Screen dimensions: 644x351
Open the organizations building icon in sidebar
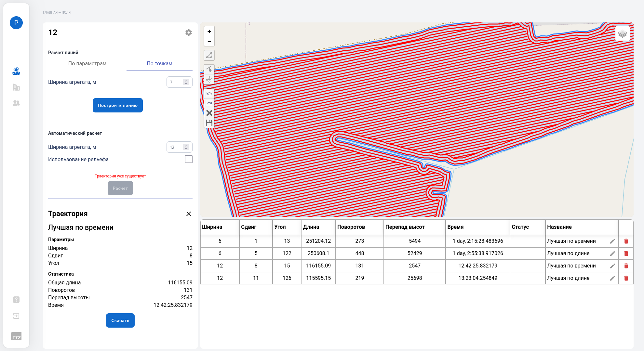click(16, 87)
